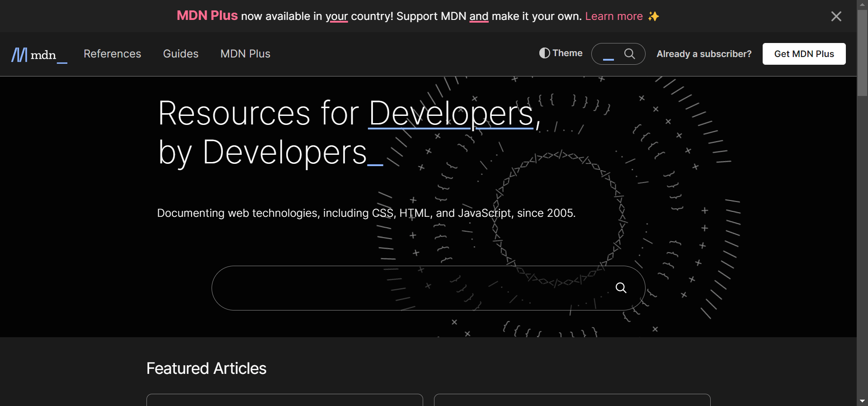Viewport: 868px width, 406px height.
Task: Close the MDN Plus announcement banner
Action: 836,16
